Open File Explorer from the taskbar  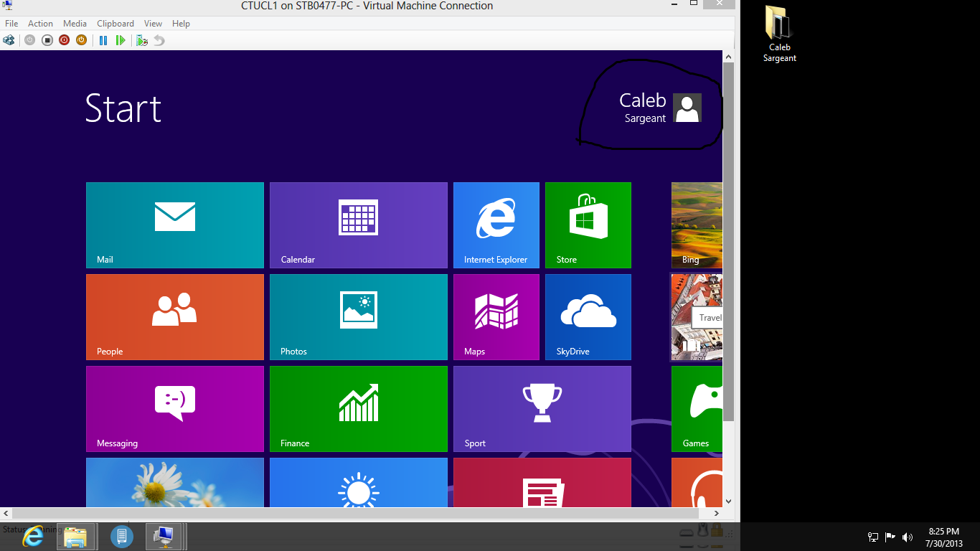[x=76, y=536]
